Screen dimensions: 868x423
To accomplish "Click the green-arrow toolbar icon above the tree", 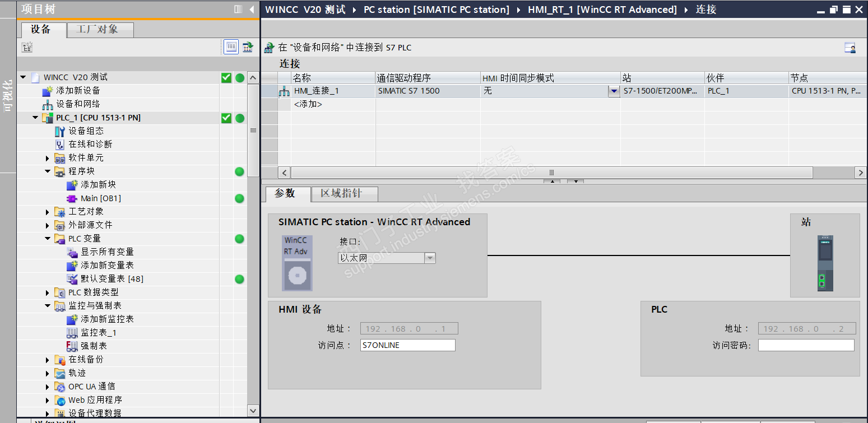I will [248, 47].
